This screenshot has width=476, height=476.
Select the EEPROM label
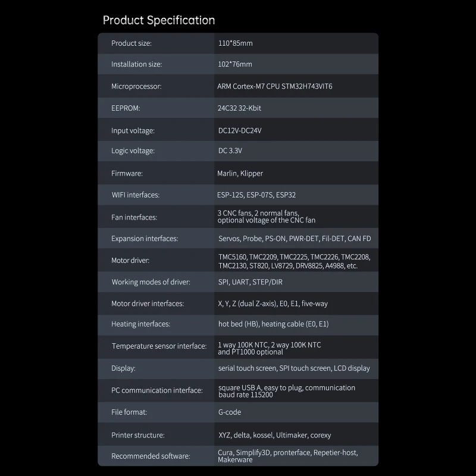click(126, 108)
